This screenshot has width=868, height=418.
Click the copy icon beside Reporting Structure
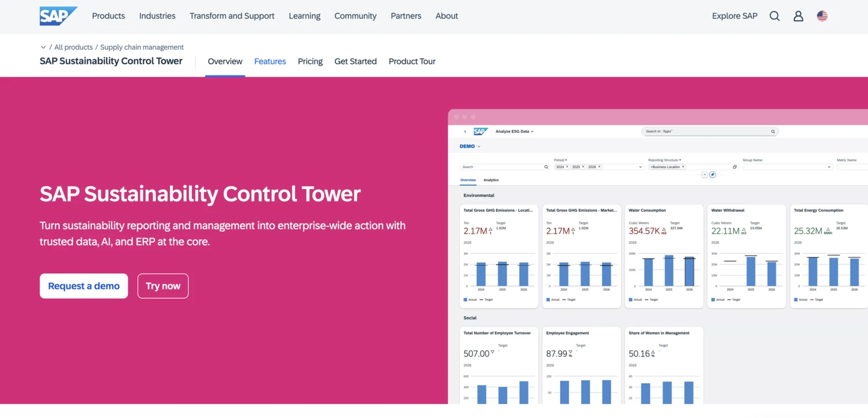click(x=735, y=167)
